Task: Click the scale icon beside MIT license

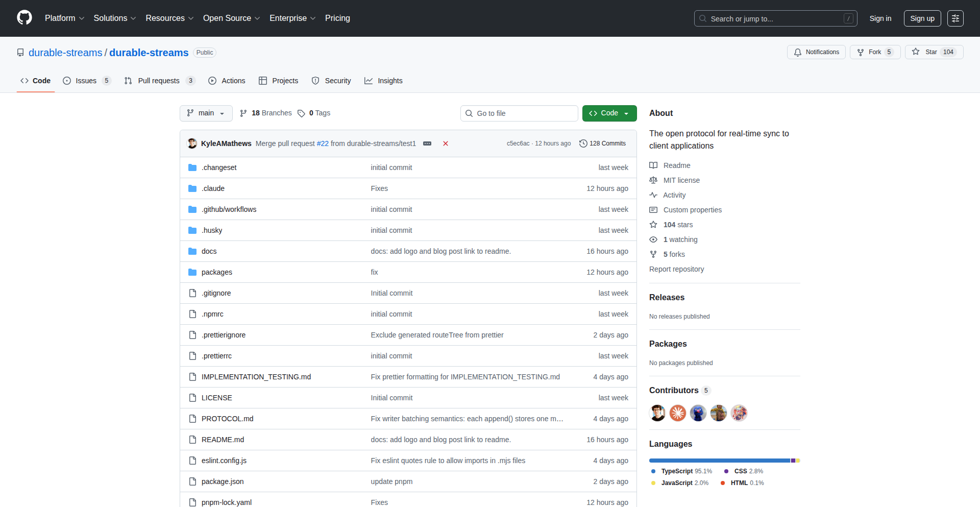Action: pos(653,180)
